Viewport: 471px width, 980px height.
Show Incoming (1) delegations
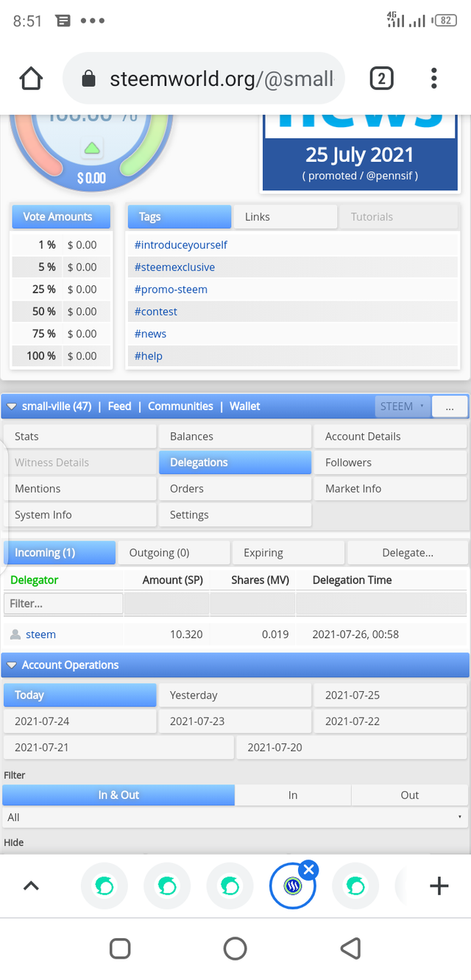click(60, 553)
